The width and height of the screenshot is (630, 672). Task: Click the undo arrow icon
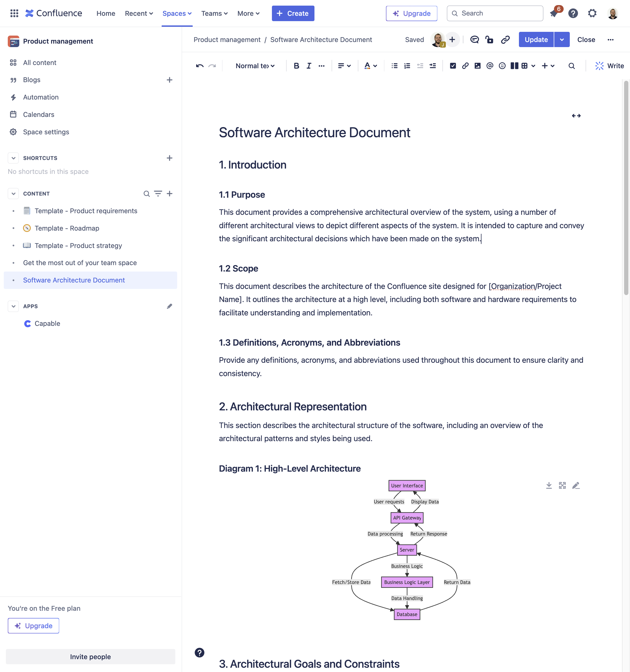click(x=199, y=66)
